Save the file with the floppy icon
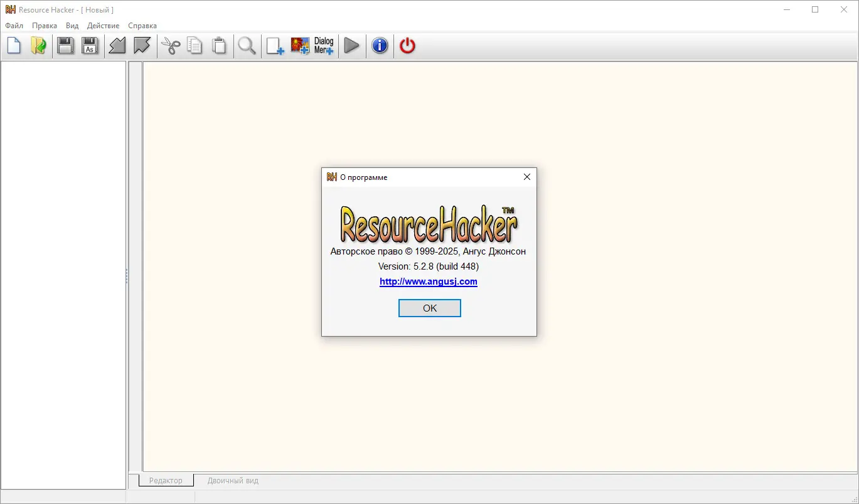859x504 pixels. tap(65, 46)
